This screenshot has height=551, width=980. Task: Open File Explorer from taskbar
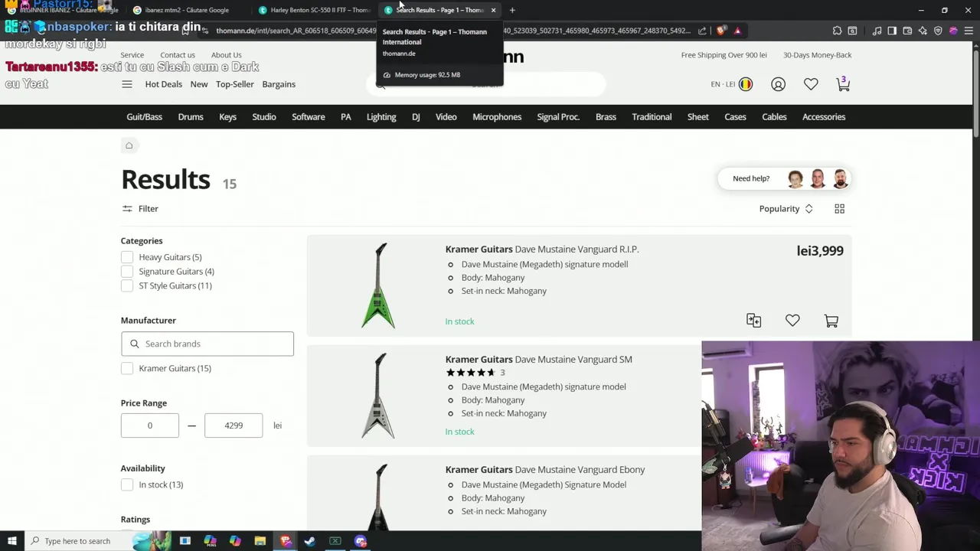(260, 541)
